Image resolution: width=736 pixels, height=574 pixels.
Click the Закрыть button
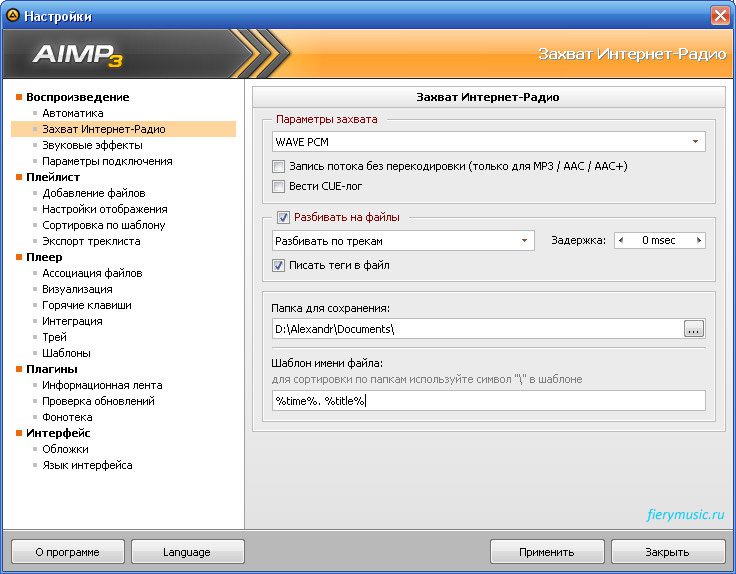667,552
